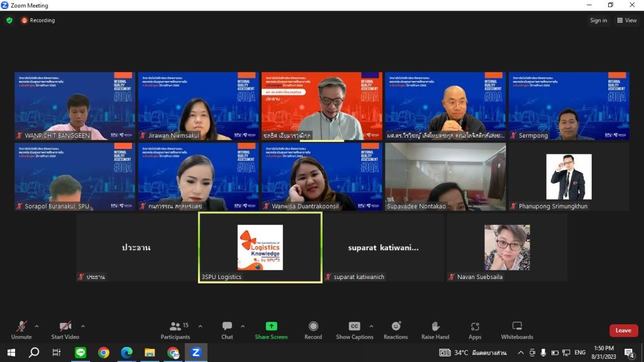Open the Participants panel
The image size is (644, 362).
pos(175,331)
